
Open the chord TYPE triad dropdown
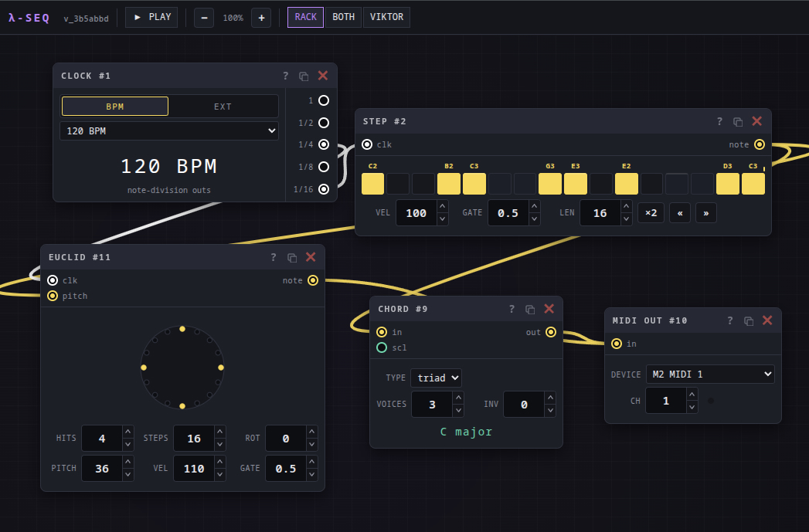click(x=436, y=378)
